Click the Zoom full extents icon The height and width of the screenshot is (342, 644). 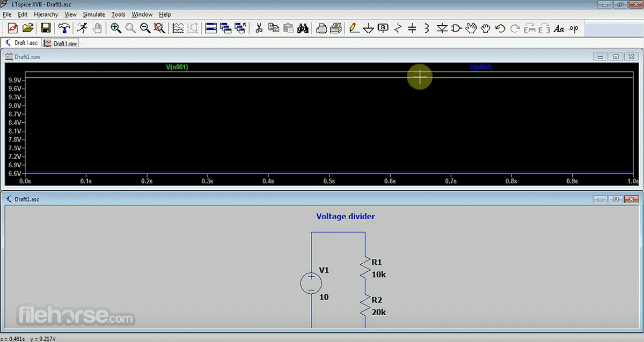[x=159, y=28]
